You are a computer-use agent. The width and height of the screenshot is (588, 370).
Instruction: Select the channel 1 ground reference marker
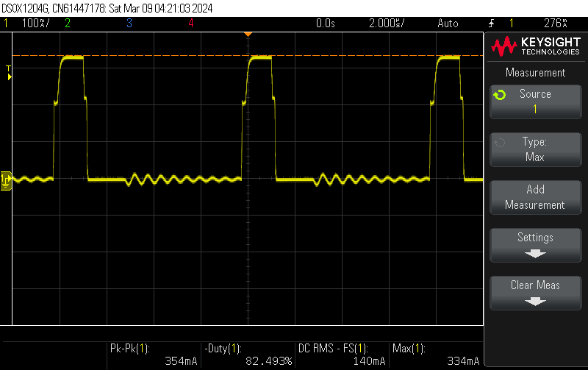6,181
